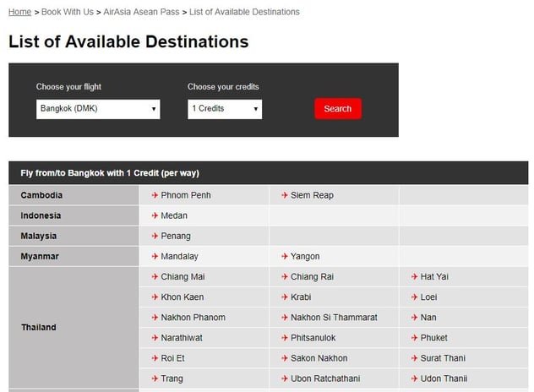534x392 pixels.
Task: Click the plane icon beside Krabi
Action: point(285,297)
